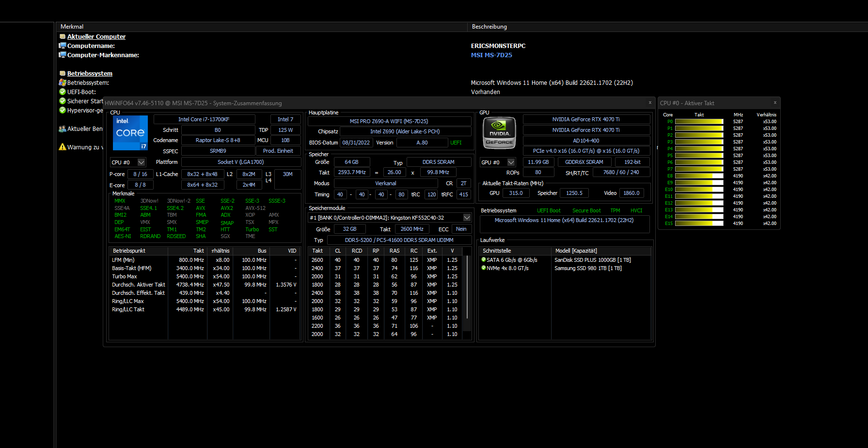Click the P0 core clock bar
868x448 pixels.
[699, 122]
